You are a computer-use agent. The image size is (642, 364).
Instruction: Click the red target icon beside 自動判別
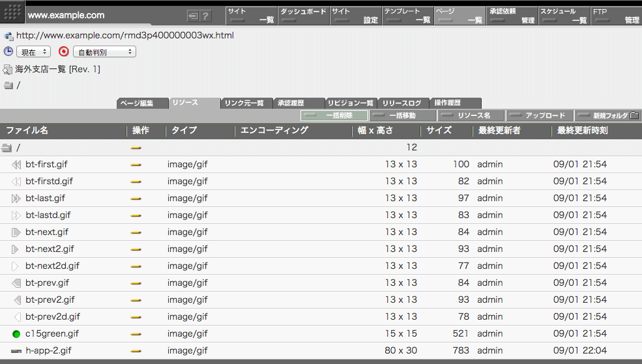click(x=63, y=51)
